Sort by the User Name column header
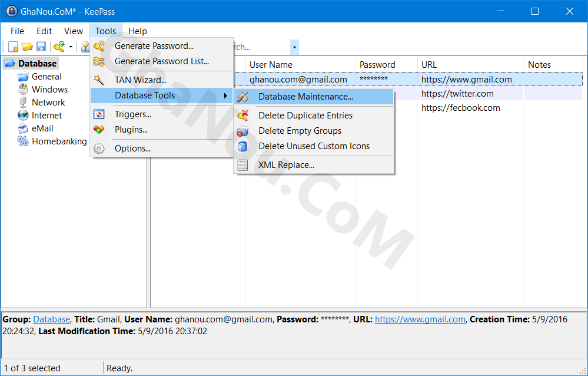Image resolution: width=588 pixels, height=376 pixels. [x=301, y=65]
